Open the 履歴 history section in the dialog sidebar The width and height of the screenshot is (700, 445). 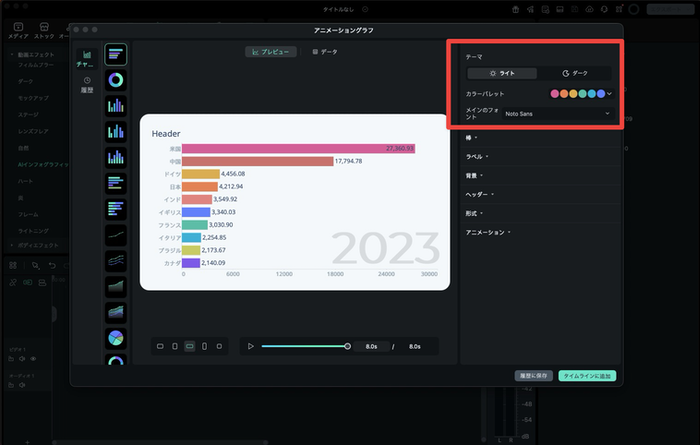coord(87,85)
